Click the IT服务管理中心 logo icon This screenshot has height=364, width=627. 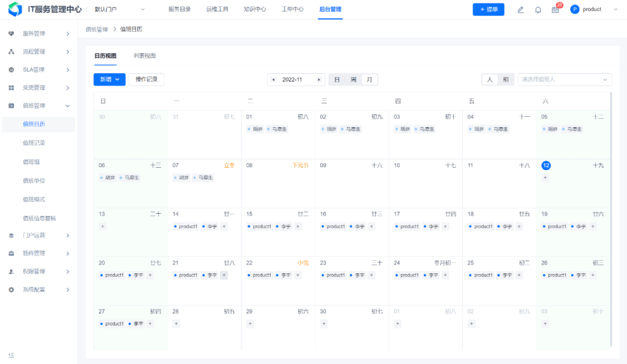coord(15,9)
